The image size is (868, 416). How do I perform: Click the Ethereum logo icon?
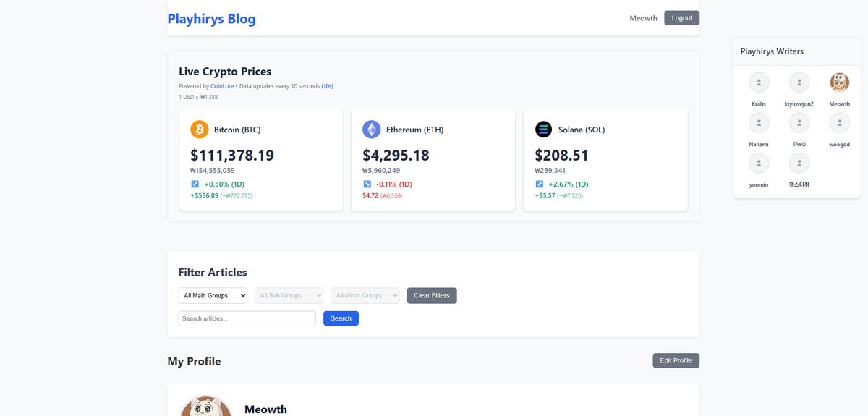click(372, 130)
